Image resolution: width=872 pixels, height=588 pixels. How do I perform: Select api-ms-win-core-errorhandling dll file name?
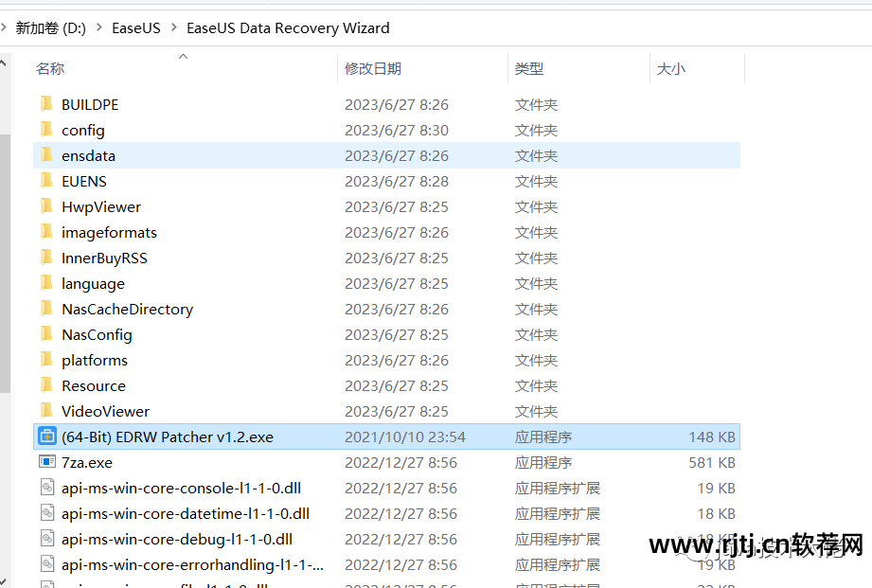coord(192,565)
